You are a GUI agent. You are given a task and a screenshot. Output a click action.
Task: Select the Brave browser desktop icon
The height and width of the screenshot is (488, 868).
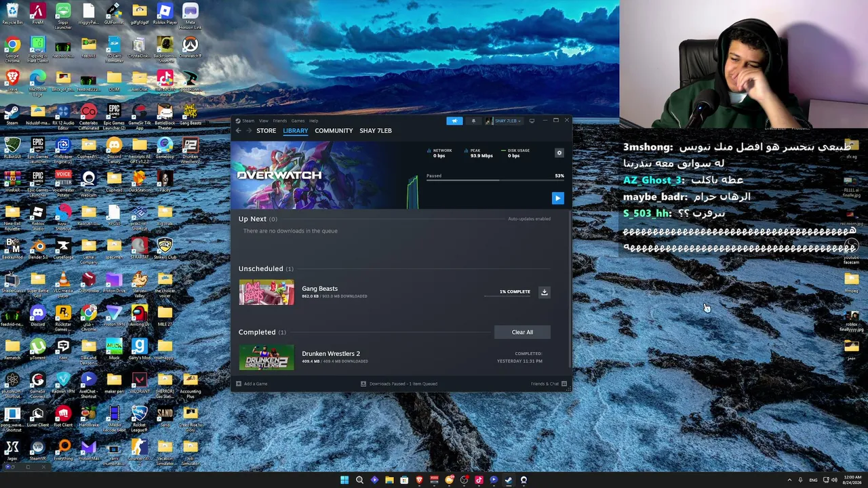click(12, 81)
